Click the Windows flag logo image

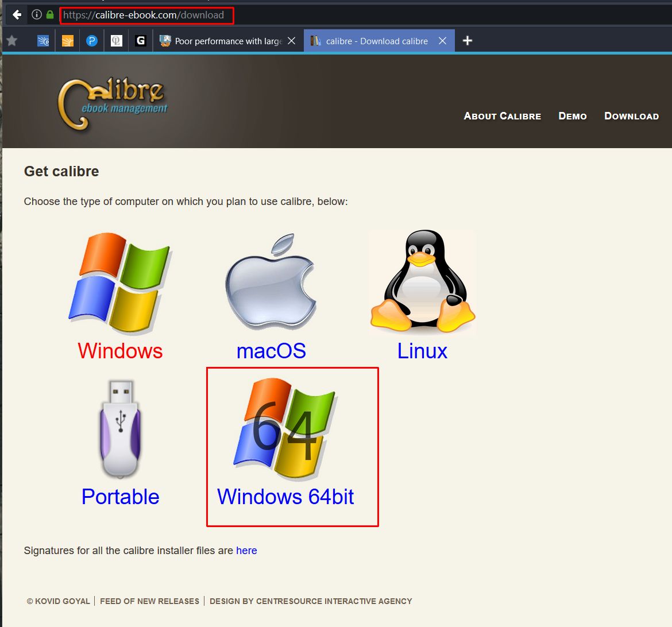[121, 283]
